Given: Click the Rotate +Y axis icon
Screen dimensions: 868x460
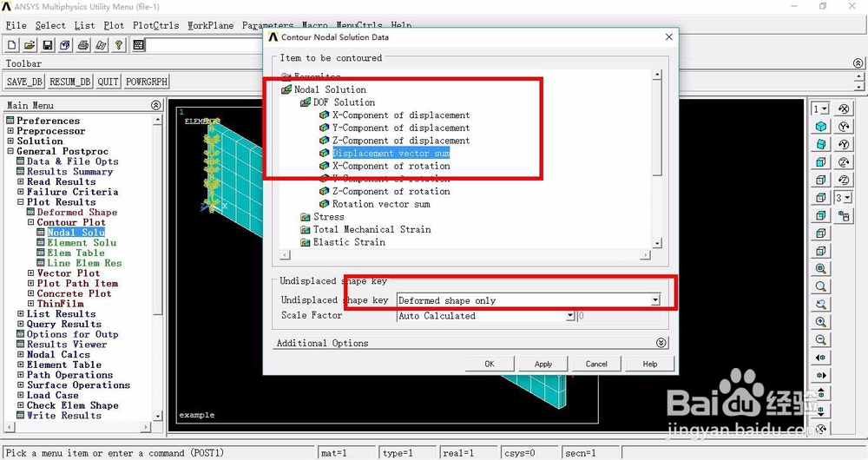Looking at the screenshot, I should [x=844, y=127].
